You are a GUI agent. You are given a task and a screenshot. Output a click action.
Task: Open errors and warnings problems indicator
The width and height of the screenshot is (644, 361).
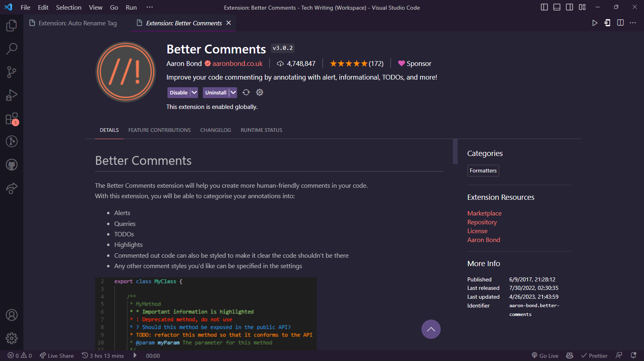[20, 355]
